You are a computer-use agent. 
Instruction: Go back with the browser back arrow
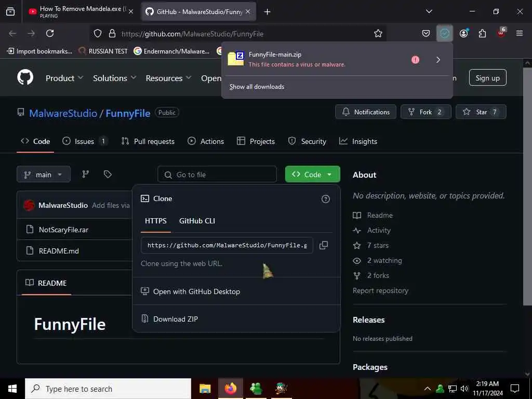pyautogui.click(x=12, y=33)
